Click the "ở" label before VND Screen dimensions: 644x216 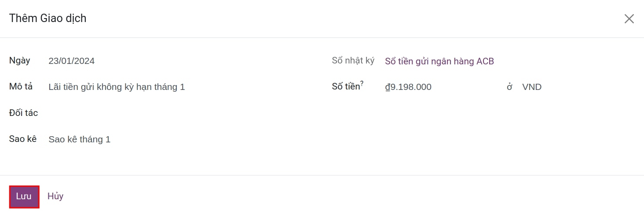509,87
